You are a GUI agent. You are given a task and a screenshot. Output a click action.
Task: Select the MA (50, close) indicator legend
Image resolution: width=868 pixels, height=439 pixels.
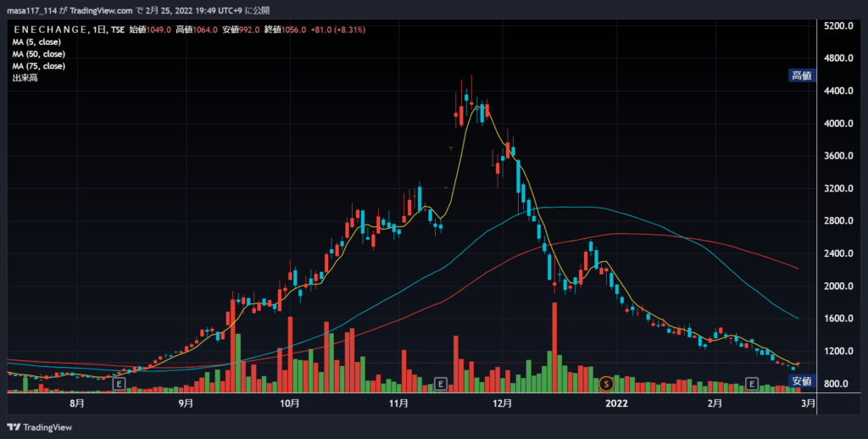[x=39, y=54]
